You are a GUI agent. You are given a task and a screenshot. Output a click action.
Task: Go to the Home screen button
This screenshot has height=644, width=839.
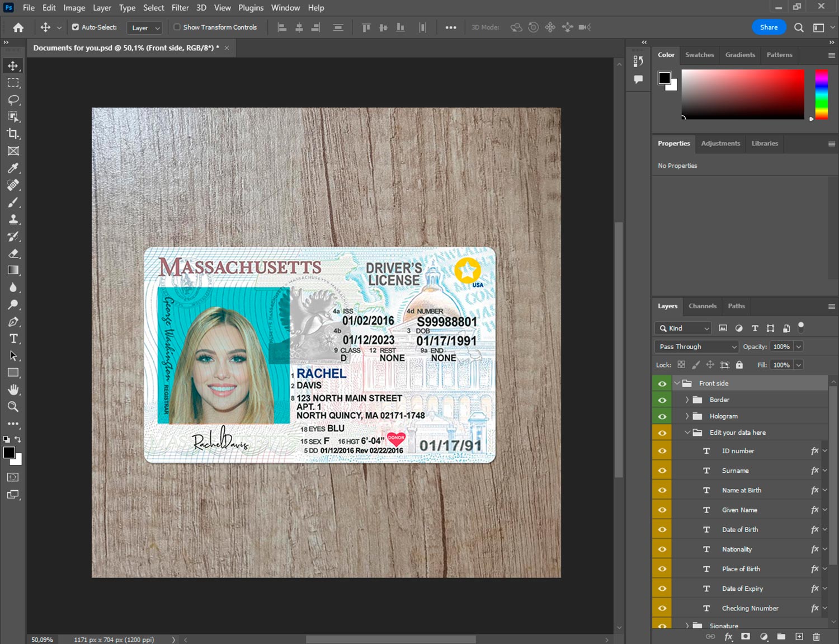18,27
